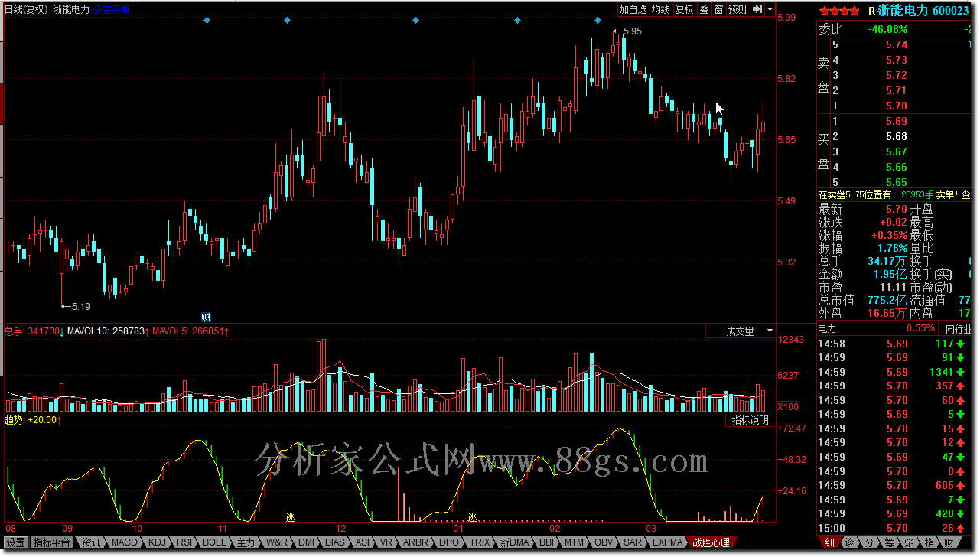Switch to the 焰 tab in quote panel
Viewport: 980px width, 557px height.
point(909,542)
